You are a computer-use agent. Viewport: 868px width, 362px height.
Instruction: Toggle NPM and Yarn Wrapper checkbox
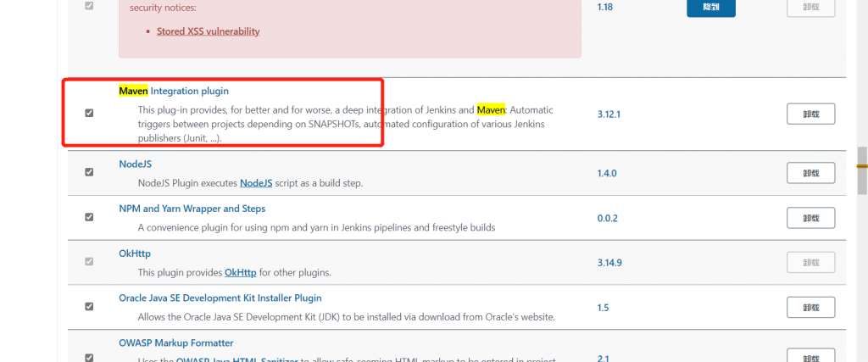tap(89, 217)
